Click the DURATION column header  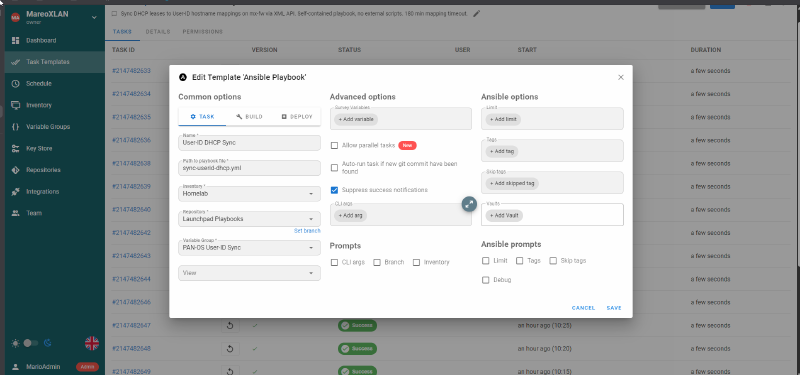[706, 50]
